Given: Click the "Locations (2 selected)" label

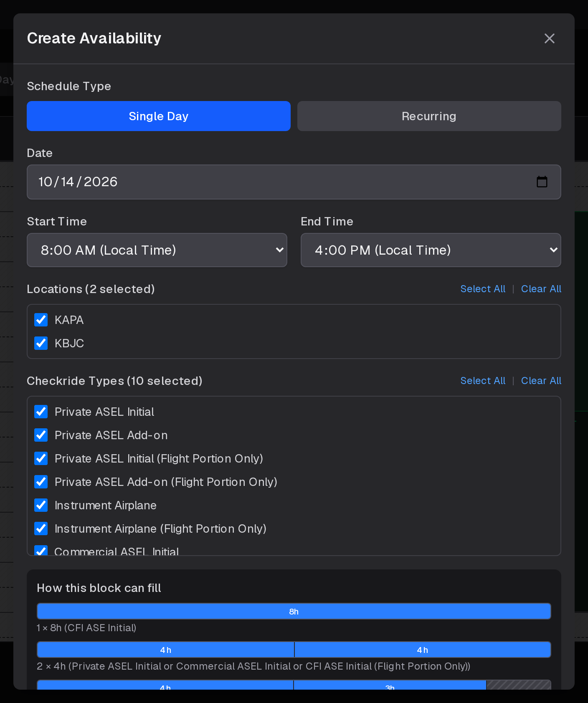Looking at the screenshot, I should 91,289.
